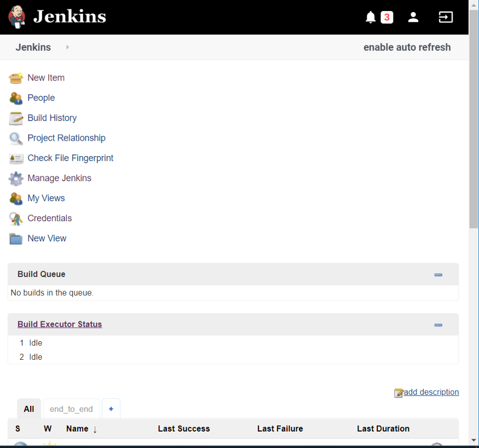Expand the breadcrumb chevron next to Jenkins

[x=67, y=47]
